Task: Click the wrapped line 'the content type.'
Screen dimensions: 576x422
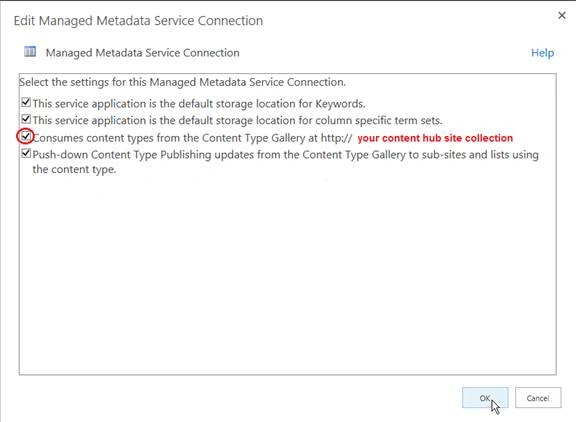Action: click(74, 169)
